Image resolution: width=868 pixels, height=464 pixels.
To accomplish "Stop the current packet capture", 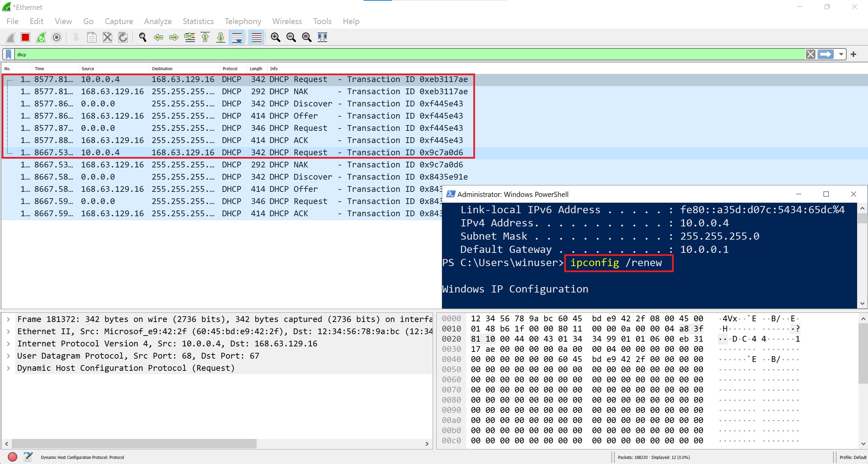I will click(25, 37).
